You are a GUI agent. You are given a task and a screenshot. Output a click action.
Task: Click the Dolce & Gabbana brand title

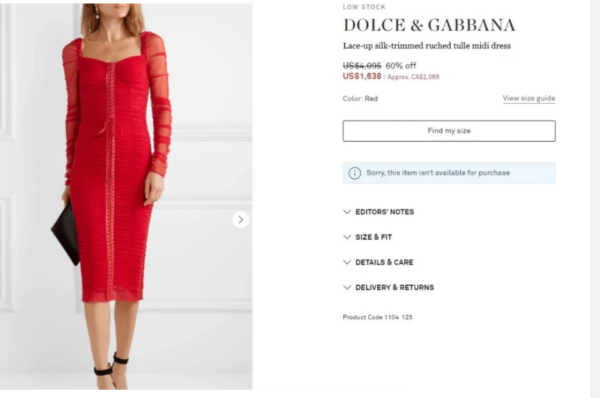429,25
